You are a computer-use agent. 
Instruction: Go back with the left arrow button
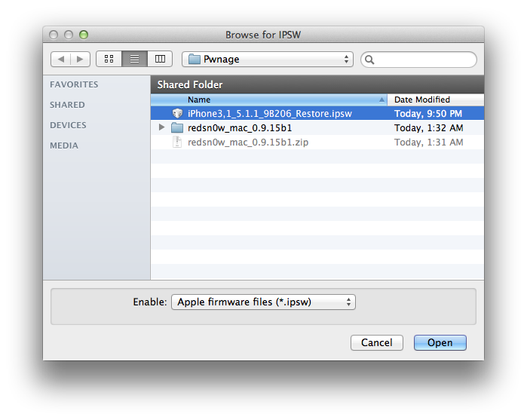[61, 60]
